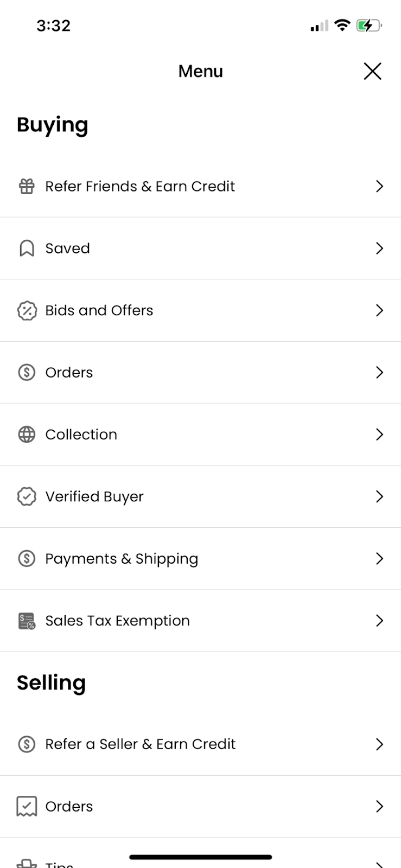Tap the home indicator bar at the bottom
The image size is (401, 868).
click(200, 857)
